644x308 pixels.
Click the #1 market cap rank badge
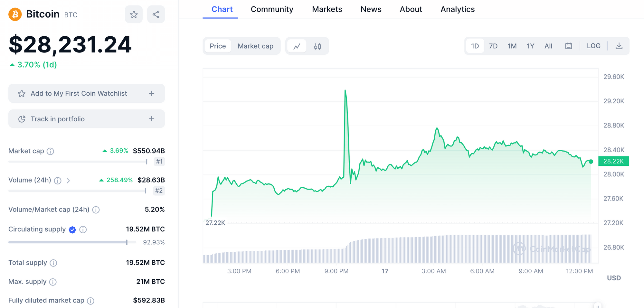click(159, 162)
